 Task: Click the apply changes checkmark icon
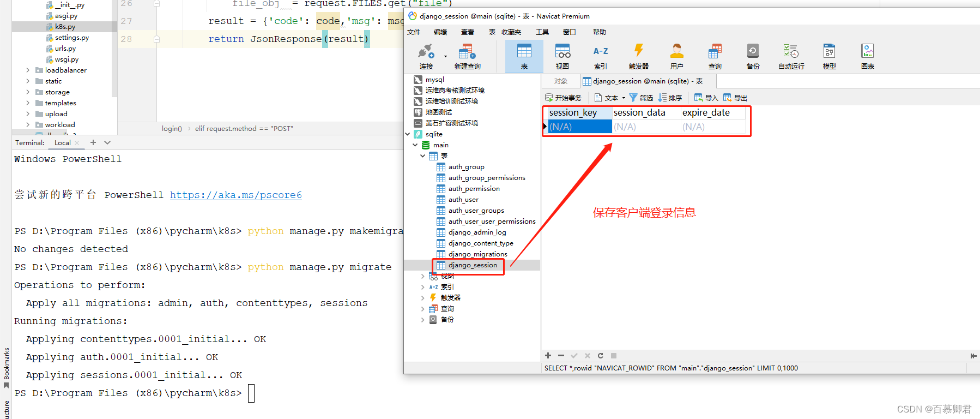point(574,356)
